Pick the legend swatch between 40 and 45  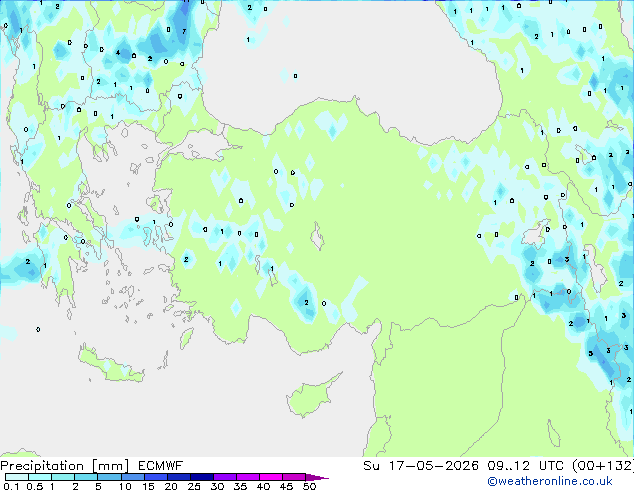click(x=271, y=477)
